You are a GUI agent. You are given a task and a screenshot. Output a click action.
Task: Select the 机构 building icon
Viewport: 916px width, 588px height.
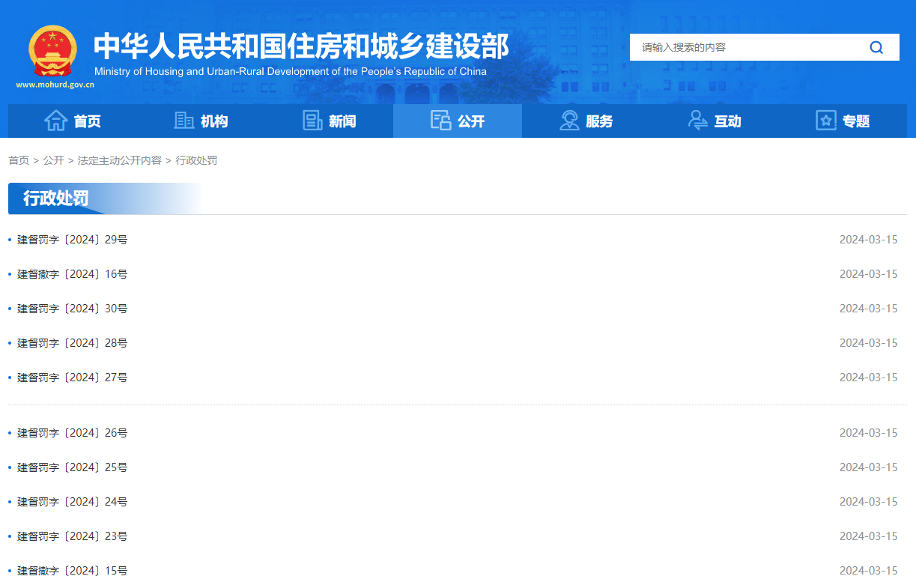(x=184, y=120)
